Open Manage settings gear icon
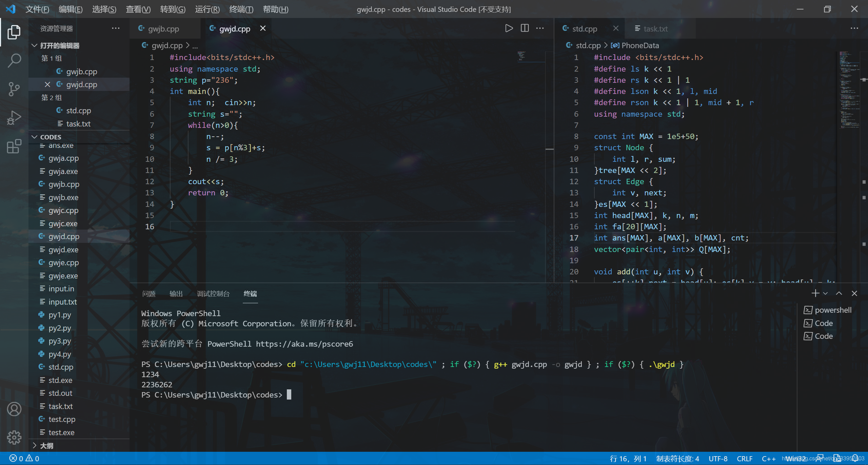 point(14,437)
